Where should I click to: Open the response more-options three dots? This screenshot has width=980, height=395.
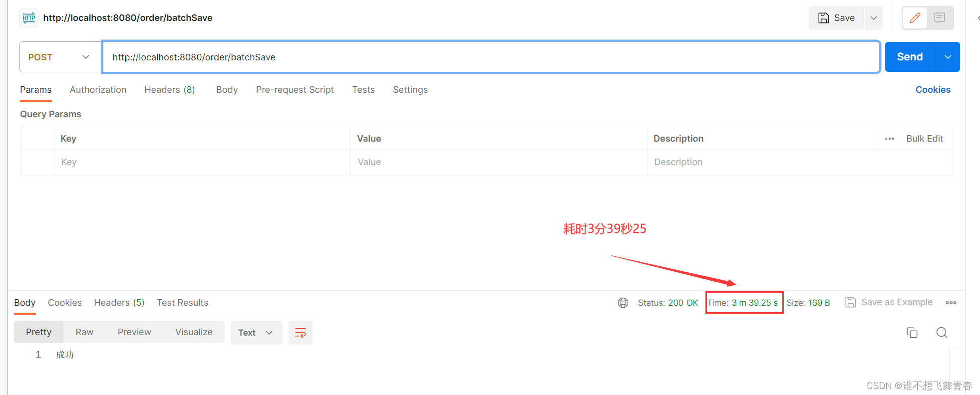click(x=951, y=303)
